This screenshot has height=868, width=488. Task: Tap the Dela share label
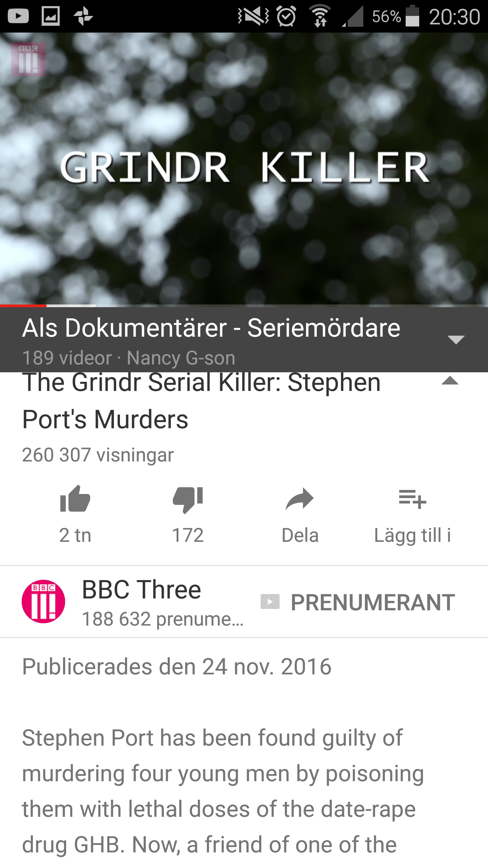tap(300, 535)
